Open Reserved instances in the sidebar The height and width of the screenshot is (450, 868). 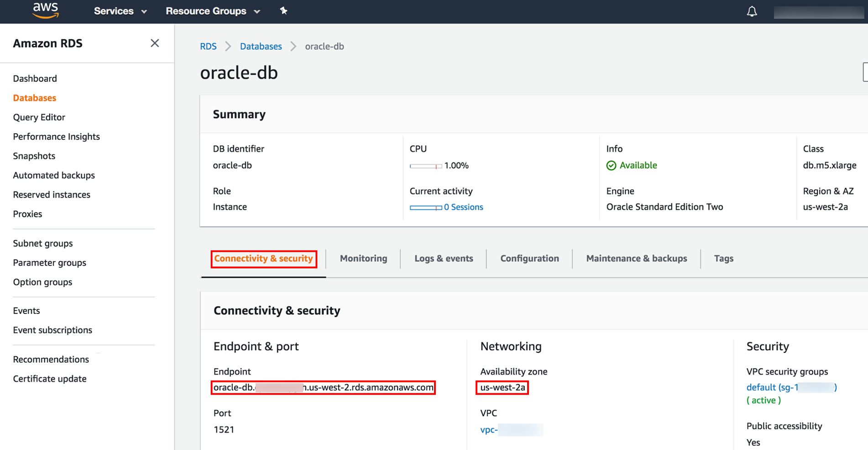[x=52, y=195]
